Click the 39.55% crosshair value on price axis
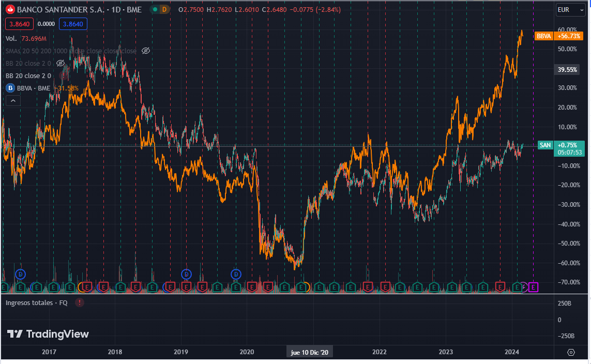This screenshot has height=364, width=591. [567, 70]
